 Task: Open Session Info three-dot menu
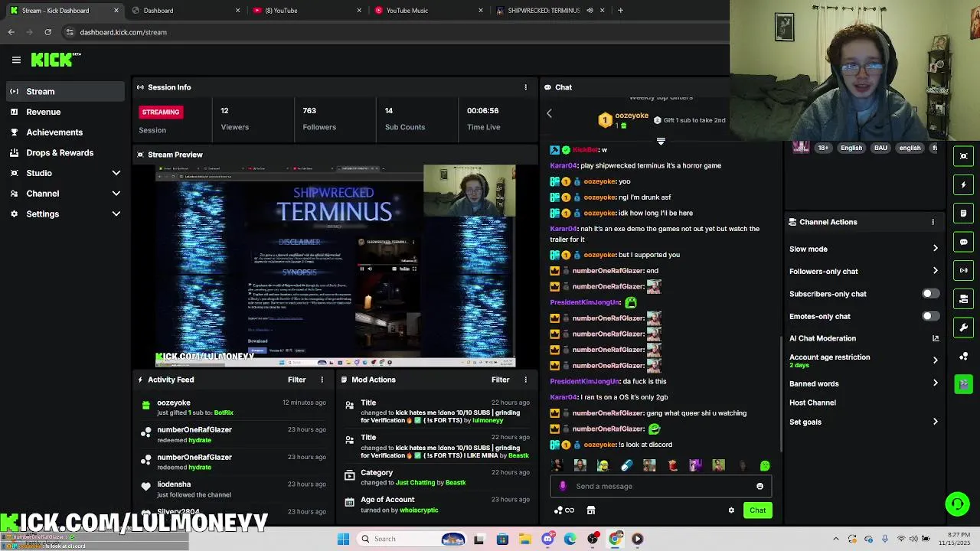[x=525, y=87]
